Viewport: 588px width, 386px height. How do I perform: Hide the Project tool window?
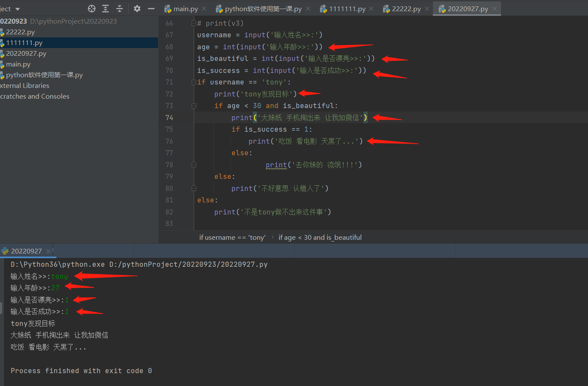pos(151,9)
